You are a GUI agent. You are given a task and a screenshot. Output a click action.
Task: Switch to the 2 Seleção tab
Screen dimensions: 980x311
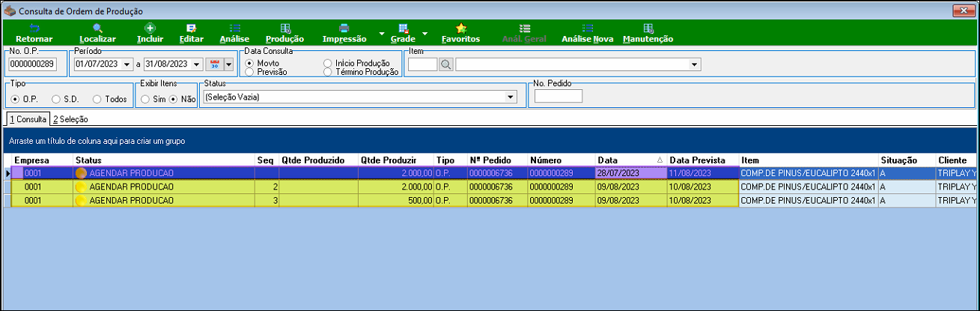[x=70, y=119]
